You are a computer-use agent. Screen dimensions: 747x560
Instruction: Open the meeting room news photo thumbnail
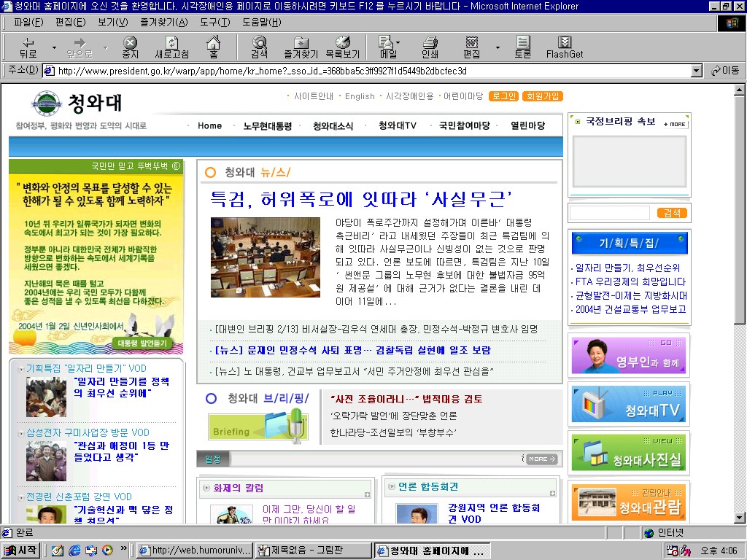pyautogui.click(x=266, y=257)
